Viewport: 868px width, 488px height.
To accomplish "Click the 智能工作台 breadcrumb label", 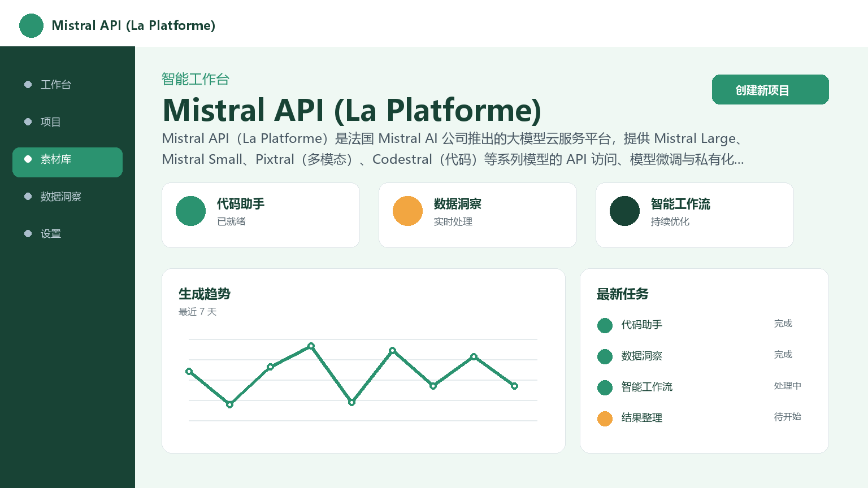I will click(196, 79).
